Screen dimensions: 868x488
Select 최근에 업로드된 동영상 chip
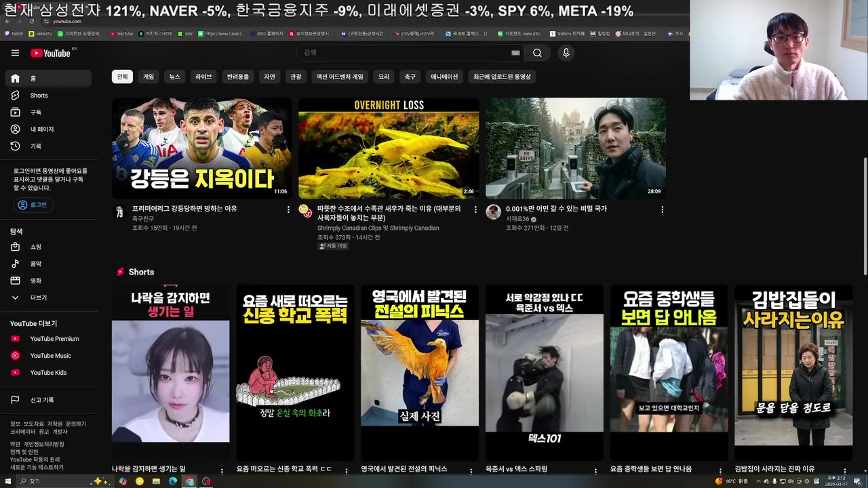click(x=502, y=77)
